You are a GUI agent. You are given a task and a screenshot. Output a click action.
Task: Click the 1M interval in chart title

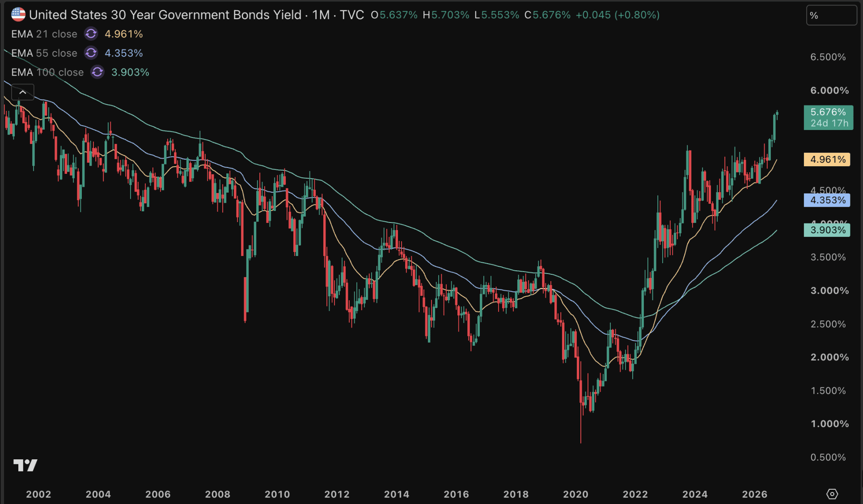coord(321,15)
